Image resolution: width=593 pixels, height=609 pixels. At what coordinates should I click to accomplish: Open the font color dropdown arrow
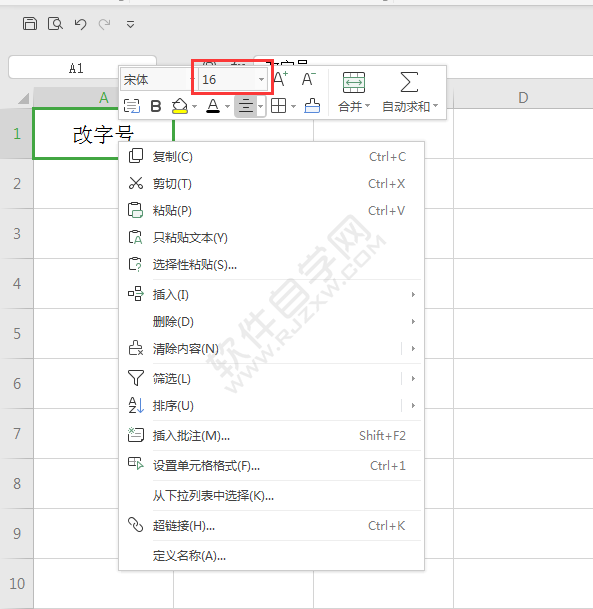[x=227, y=106]
